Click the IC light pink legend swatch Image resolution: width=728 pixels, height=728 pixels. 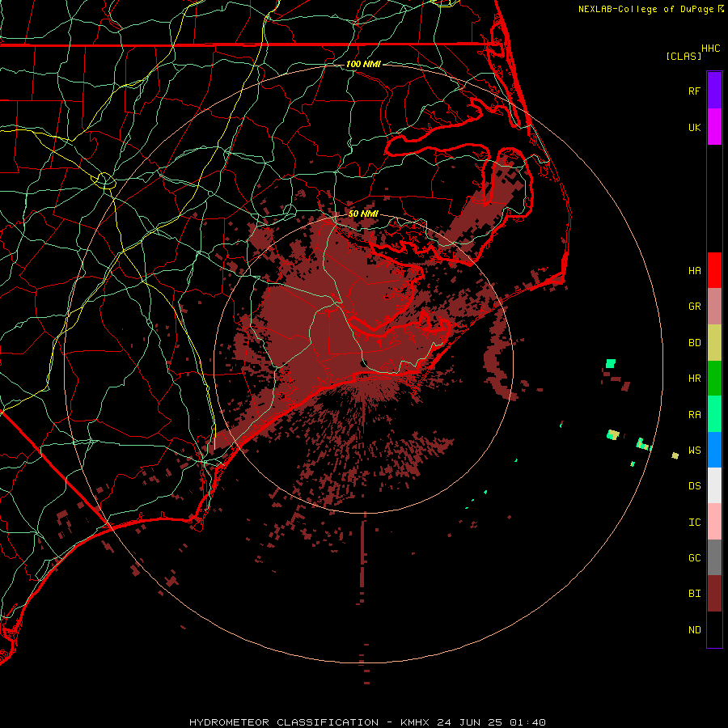[x=714, y=522]
